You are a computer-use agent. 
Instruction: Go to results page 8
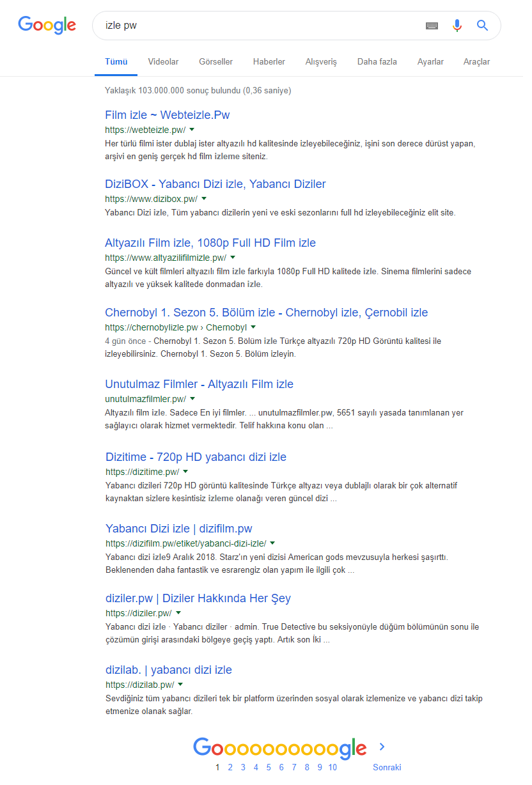(307, 767)
